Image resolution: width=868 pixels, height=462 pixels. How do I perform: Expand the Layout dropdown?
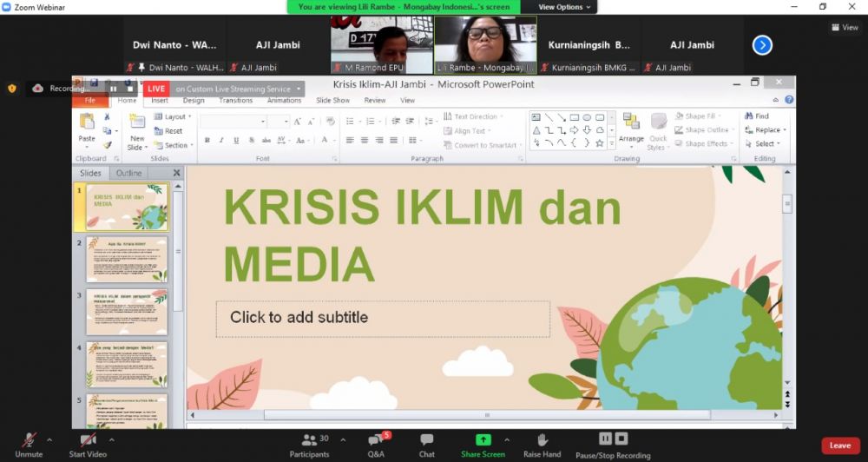[x=176, y=116]
